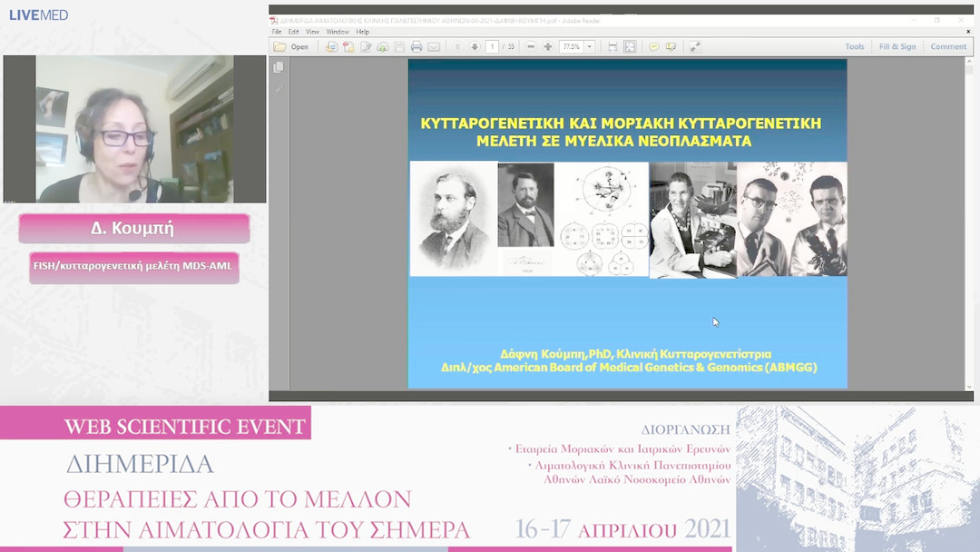The width and height of the screenshot is (980, 552).
Task: Open the View menu
Action: pos(312,32)
